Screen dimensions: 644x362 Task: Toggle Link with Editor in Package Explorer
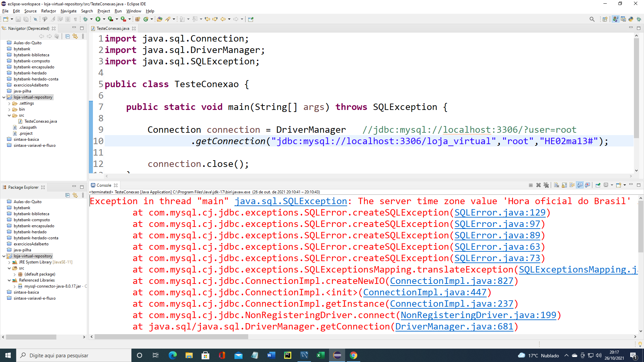coord(75,195)
